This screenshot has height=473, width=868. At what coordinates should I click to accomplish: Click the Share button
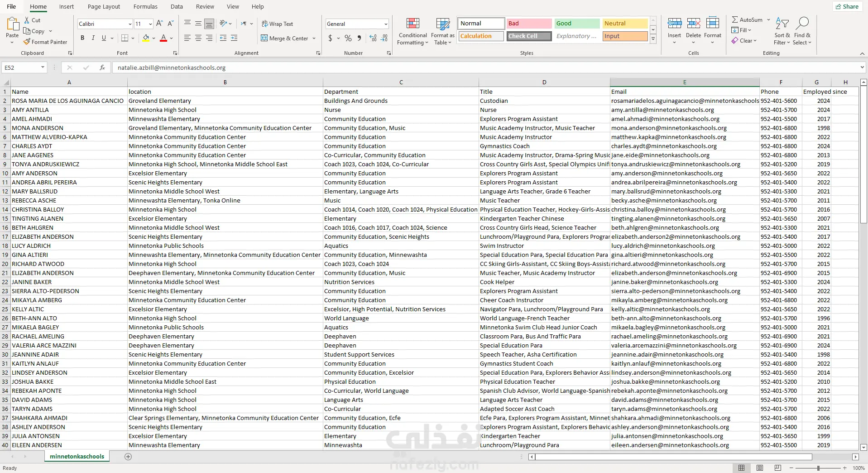pos(846,6)
